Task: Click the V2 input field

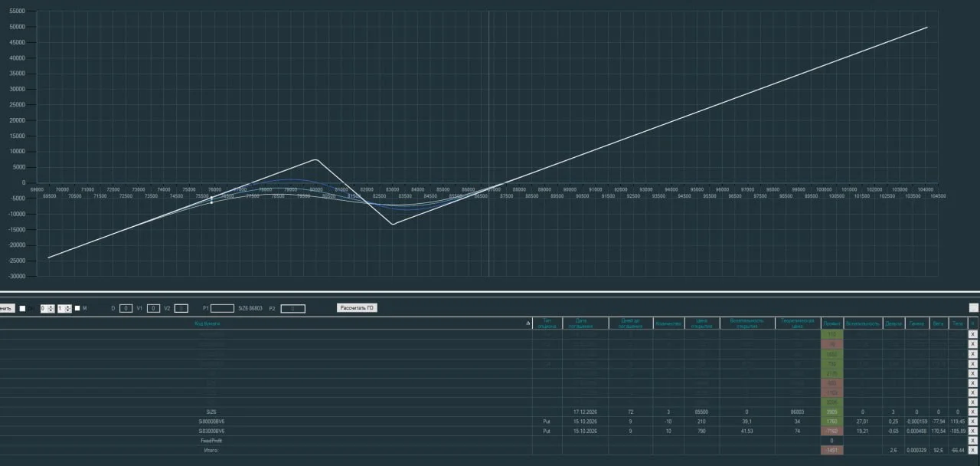Action: 181,308
